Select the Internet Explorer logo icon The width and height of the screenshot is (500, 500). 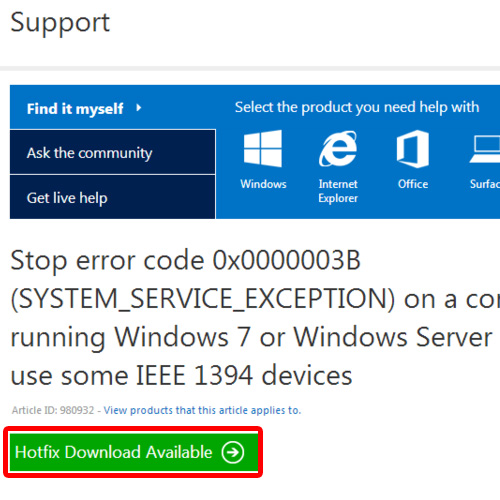click(338, 149)
